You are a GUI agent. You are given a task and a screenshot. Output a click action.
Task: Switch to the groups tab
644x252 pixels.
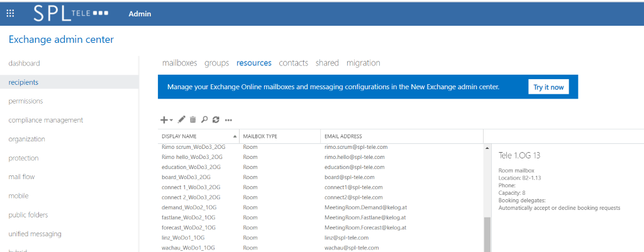pyautogui.click(x=217, y=63)
